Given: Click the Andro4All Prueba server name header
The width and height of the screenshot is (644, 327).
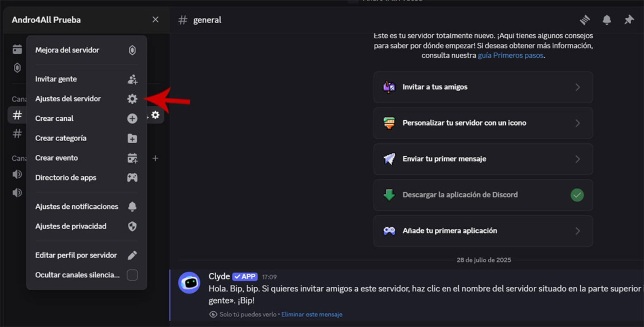Looking at the screenshot, I should (x=46, y=20).
